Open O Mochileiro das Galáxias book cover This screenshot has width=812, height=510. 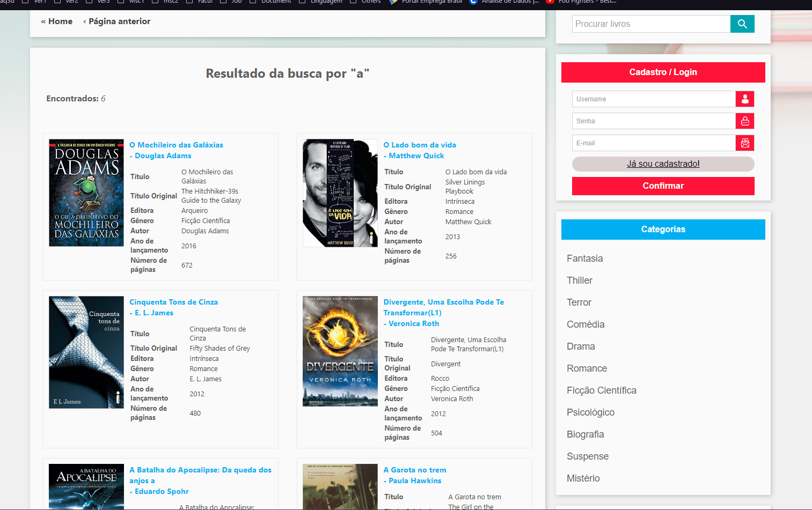(86, 193)
